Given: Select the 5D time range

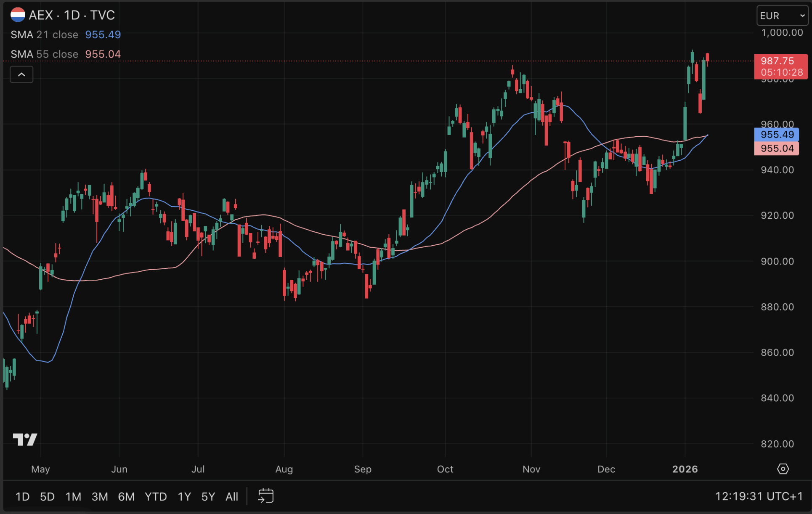Looking at the screenshot, I should pyautogui.click(x=47, y=497).
